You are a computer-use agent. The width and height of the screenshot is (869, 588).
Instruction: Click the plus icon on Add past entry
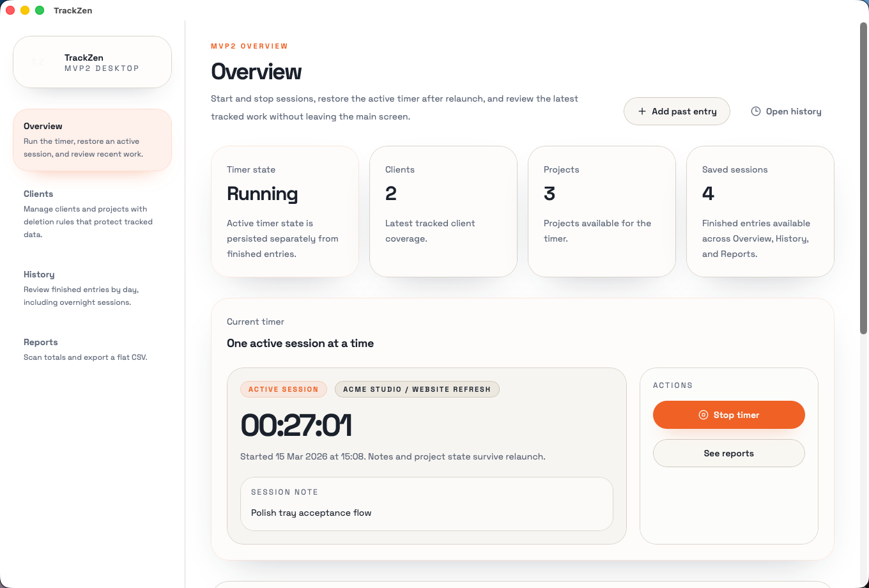(x=642, y=111)
